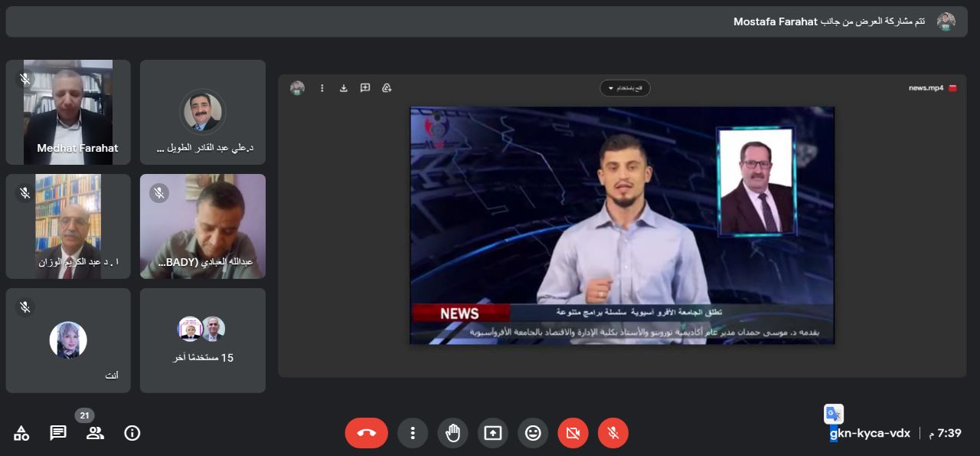Click the '15 مستخدمًا آخر' other users tile

(x=203, y=340)
